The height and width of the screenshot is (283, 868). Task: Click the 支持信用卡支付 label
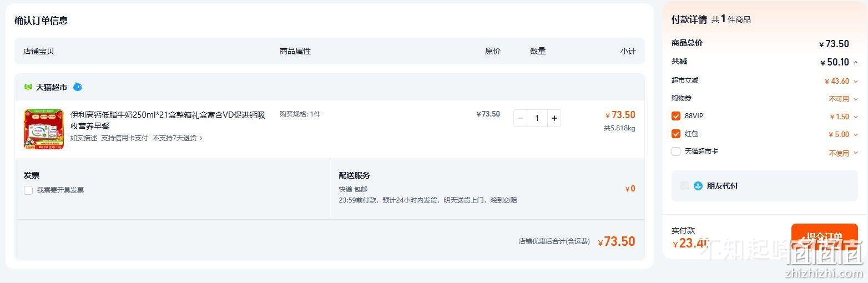(124, 138)
